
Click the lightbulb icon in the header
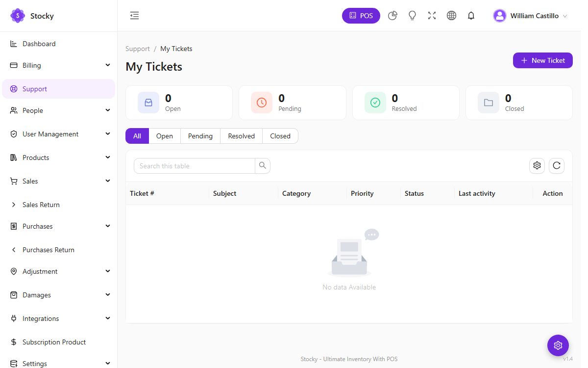[412, 16]
